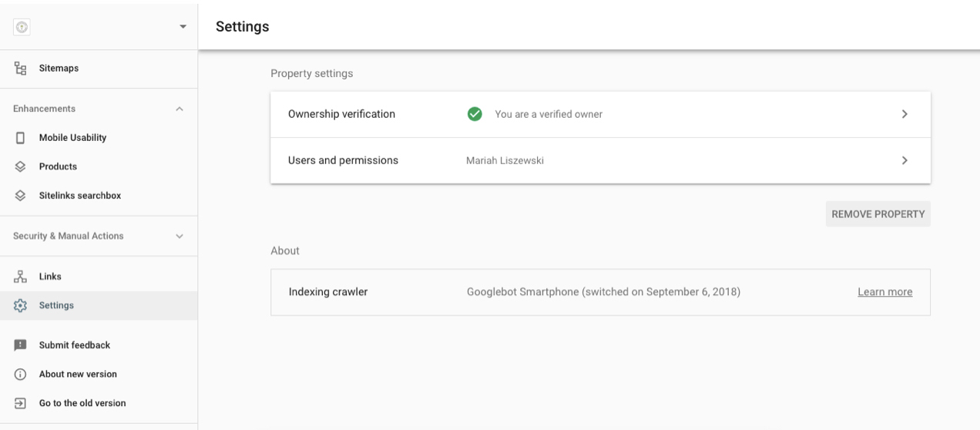Click the property favicon thumbnail
980x430 pixels.
coord(21,26)
